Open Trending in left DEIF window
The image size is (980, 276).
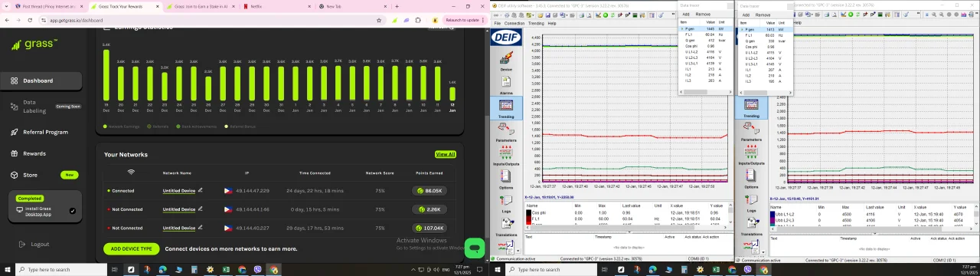coord(506,108)
